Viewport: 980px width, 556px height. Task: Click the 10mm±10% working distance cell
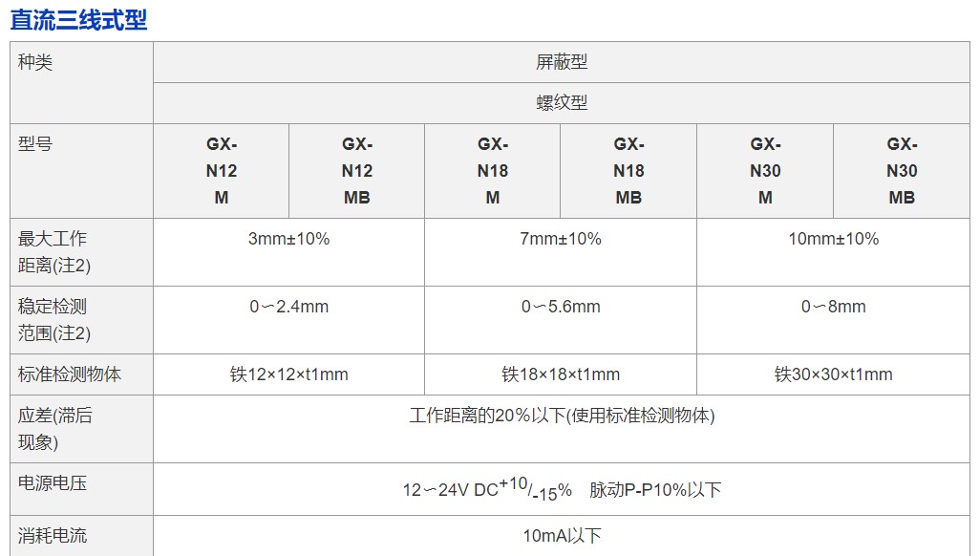coord(833,239)
